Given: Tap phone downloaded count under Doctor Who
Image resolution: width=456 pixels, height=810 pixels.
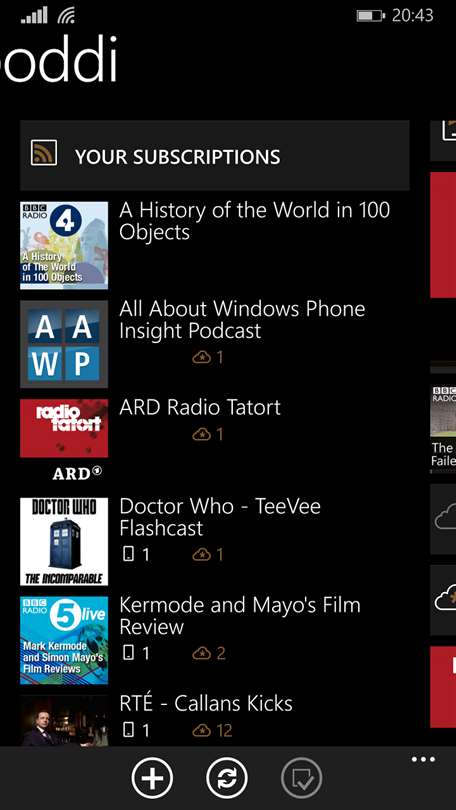Looking at the screenshot, I should [136, 555].
